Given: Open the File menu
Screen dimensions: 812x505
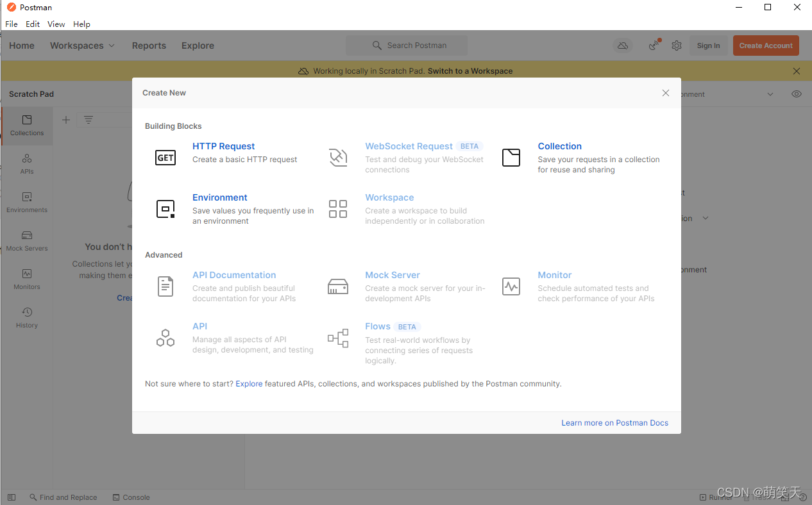Looking at the screenshot, I should tap(12, 24).
